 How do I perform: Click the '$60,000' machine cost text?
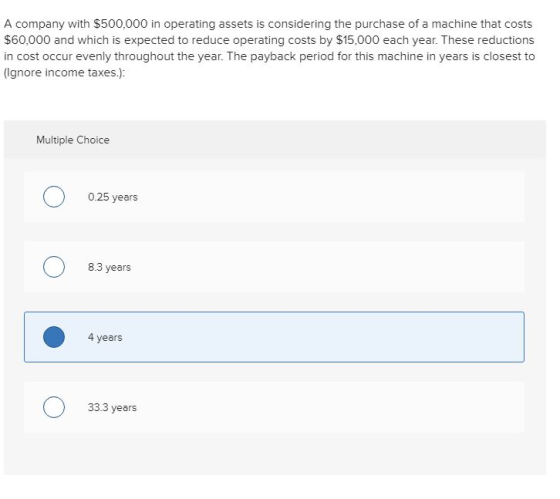click(x=27, y=40)
